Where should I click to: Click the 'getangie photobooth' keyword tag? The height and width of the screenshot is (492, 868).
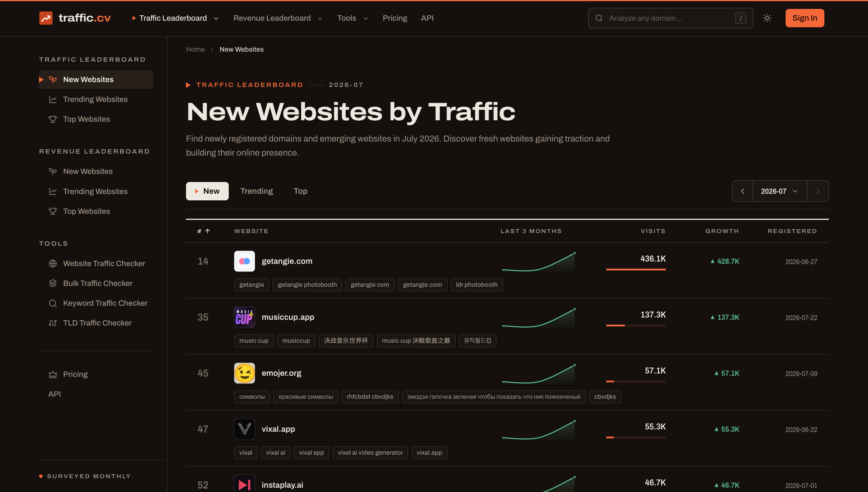pos(307,285)
